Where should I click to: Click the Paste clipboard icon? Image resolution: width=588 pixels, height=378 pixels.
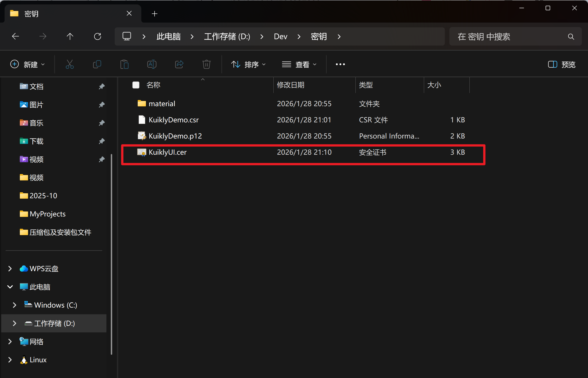124,64
